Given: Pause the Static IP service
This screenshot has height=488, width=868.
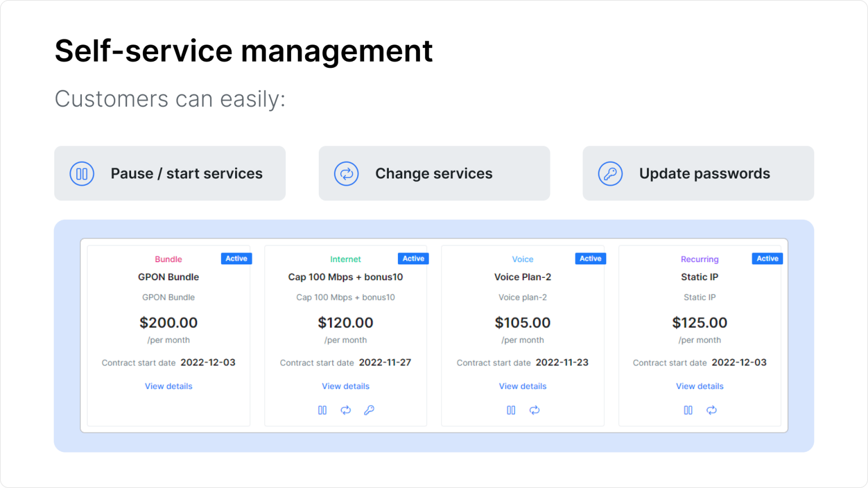Looking at the screenshot, I should pos(688,410).
